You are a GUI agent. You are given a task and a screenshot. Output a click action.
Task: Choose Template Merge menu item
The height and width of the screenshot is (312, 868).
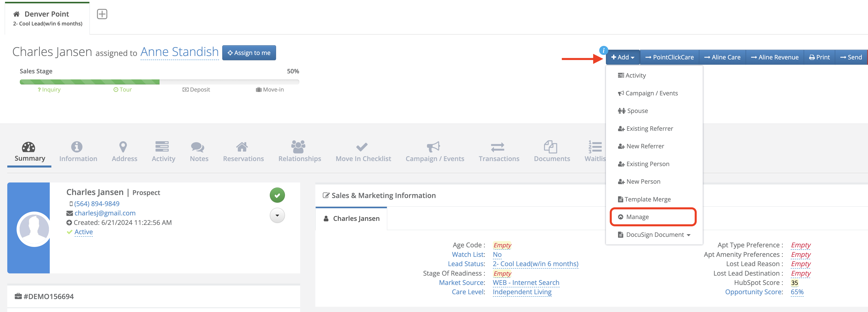[647, 199]
